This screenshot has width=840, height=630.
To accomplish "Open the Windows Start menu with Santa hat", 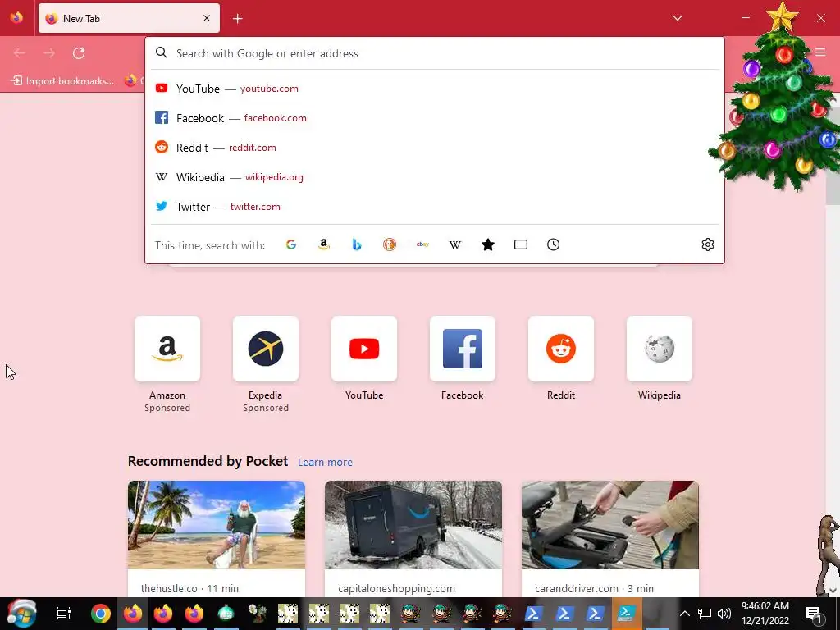I will pyautogui.click(x=21, y=614).
